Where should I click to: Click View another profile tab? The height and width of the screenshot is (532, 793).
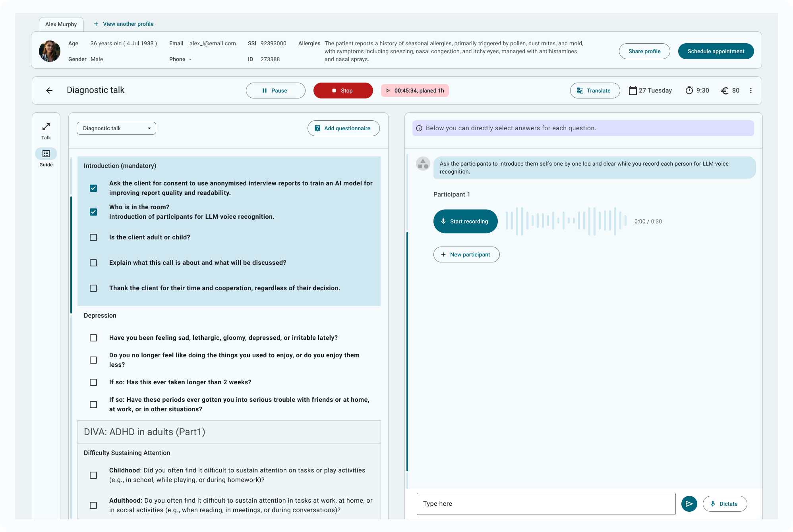click(124, 24)
